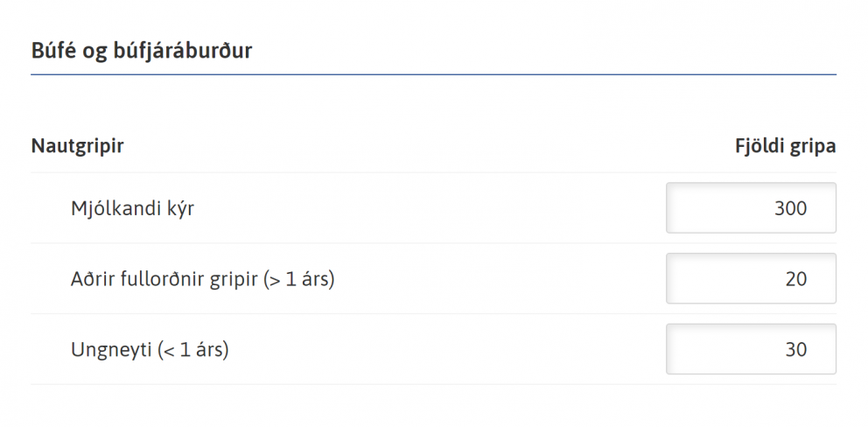Viewport: 868px width, 427px height.
Task: Click the value 300 in the field
Action: (790, 208)
